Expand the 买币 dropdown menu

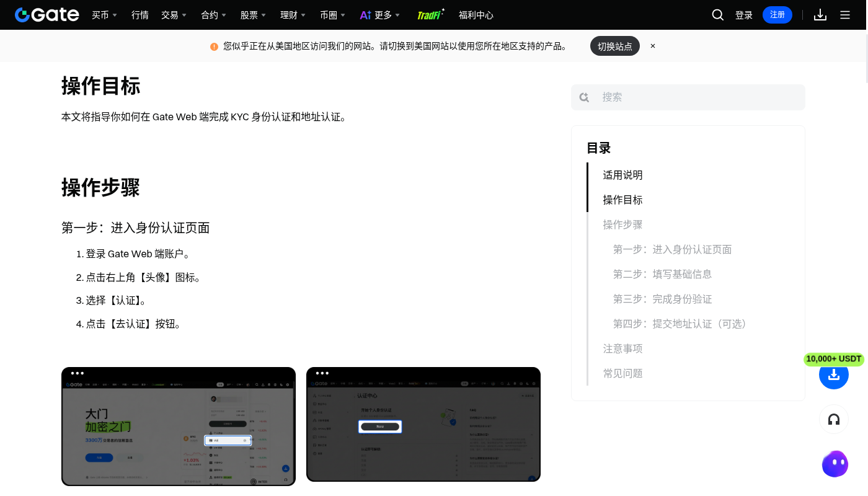tap(104, 15)
